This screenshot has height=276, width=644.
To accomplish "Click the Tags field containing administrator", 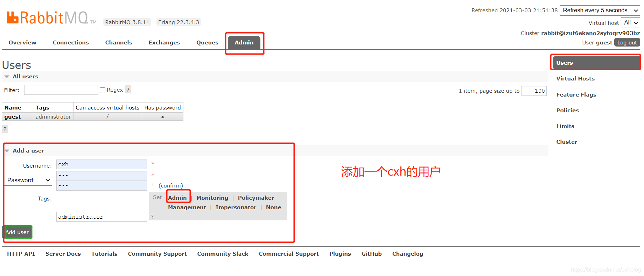I will [101, 217].
